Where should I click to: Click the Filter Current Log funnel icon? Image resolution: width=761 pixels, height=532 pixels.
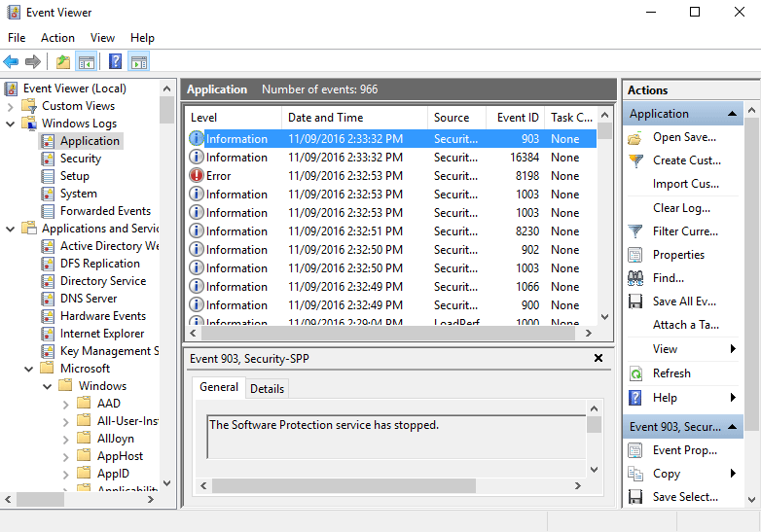tap(635, 231)
